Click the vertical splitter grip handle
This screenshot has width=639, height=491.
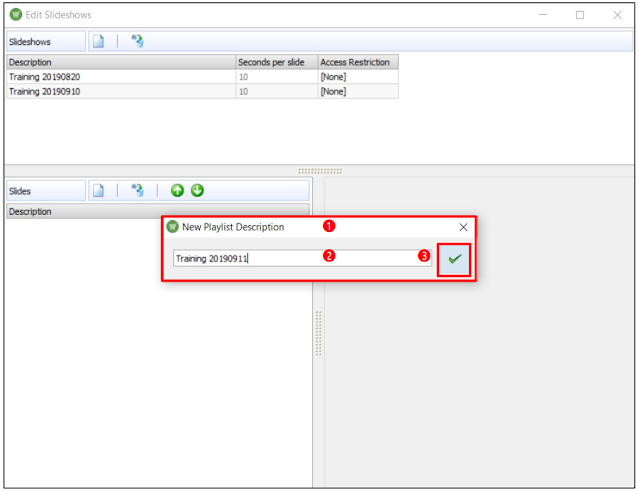click(x=318, y=333)
